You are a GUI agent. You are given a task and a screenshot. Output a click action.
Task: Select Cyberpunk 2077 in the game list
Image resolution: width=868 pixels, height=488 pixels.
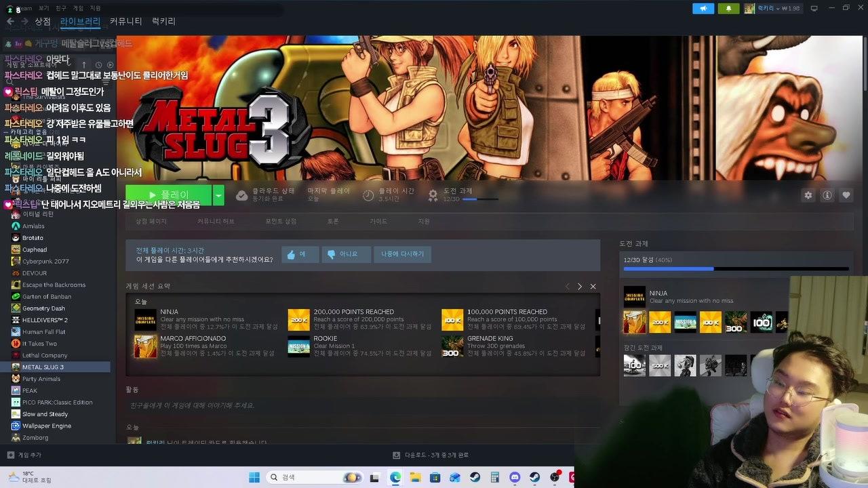point(45,261)
